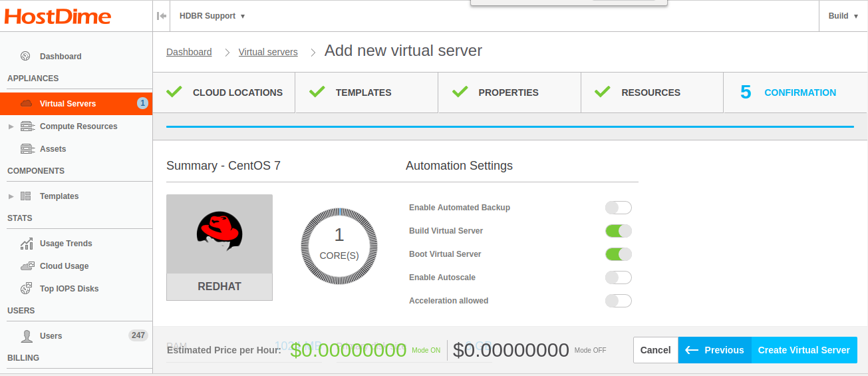Viewport: 868px width, 376px height.
Task: Click the 1 Core(s) circular gauge
Action: coord(339,245)
